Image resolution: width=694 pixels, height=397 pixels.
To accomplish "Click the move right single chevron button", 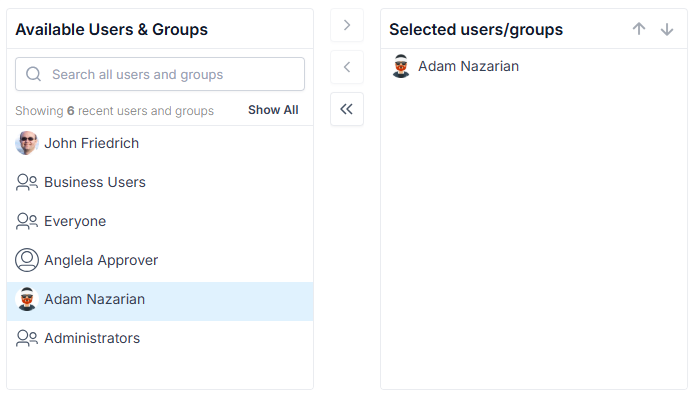I will coord(347,25).
